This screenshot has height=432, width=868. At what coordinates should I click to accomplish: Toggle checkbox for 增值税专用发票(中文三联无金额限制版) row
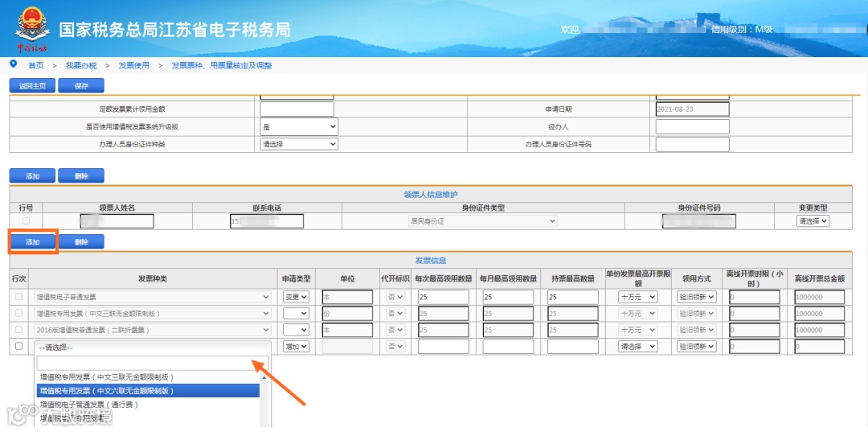[x=18, y=313]
